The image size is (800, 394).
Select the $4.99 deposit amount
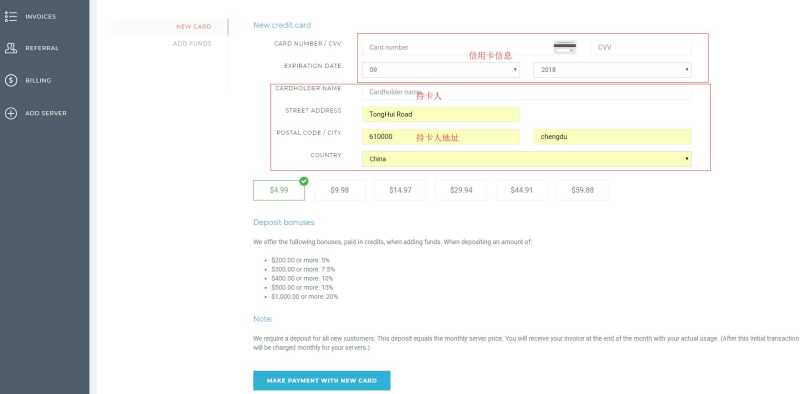(279, 190)
